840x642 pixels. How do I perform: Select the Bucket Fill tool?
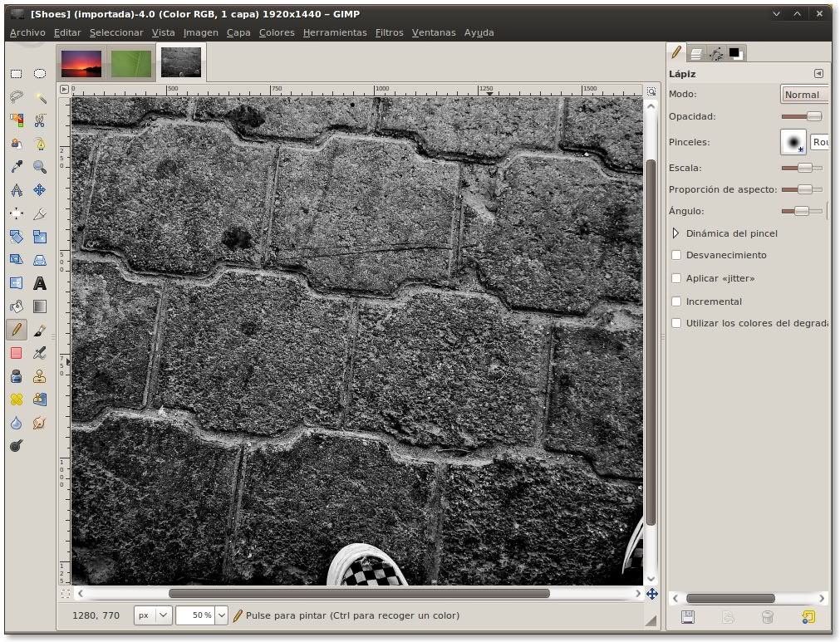pos(16,306)
